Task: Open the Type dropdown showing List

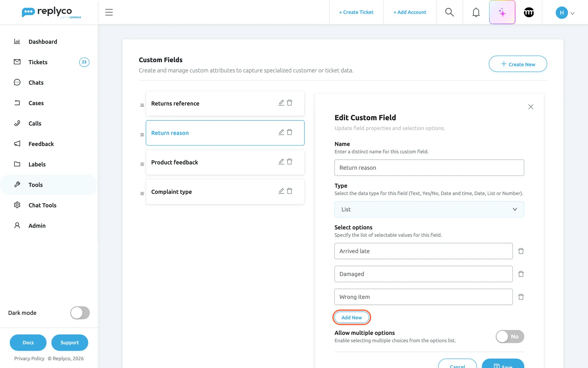Action: point(429,209)
